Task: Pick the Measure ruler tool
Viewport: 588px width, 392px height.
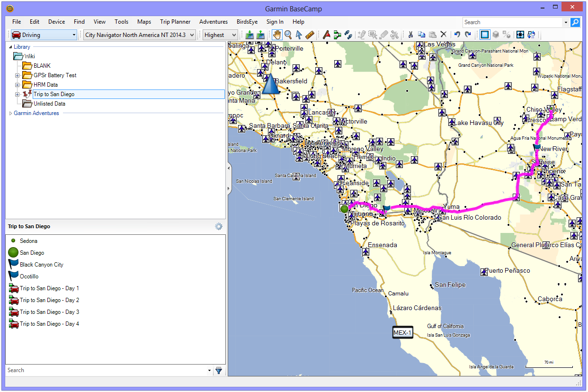Action: click(310, 35)
